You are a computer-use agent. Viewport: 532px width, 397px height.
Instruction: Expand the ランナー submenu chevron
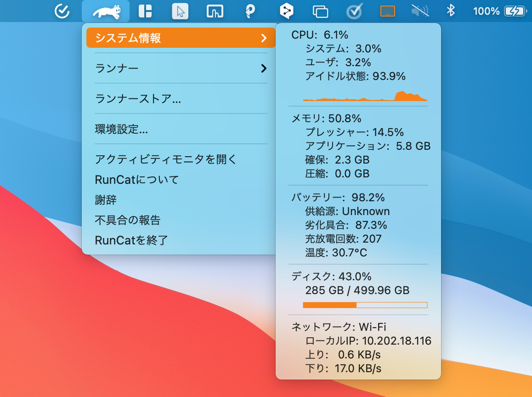pyautogui.click(x=264, y=68)
